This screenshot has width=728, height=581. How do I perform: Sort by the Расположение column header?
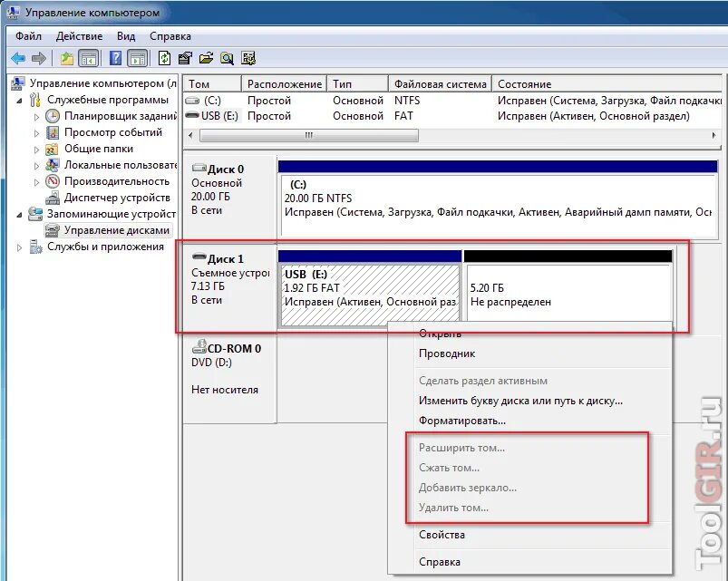[284, 84]
